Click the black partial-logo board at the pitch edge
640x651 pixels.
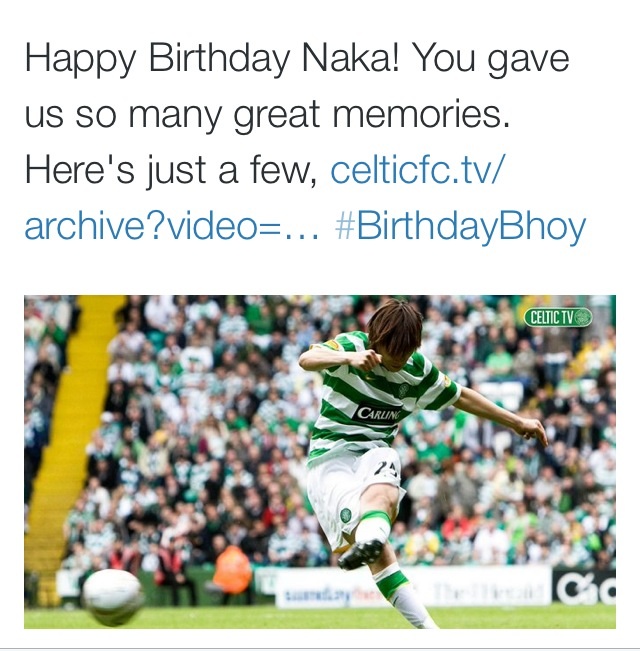tap(584, 587)
